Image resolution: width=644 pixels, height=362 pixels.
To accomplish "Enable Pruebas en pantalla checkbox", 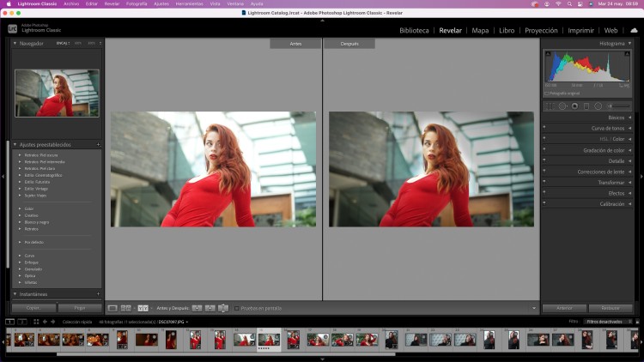I will 237,308.
